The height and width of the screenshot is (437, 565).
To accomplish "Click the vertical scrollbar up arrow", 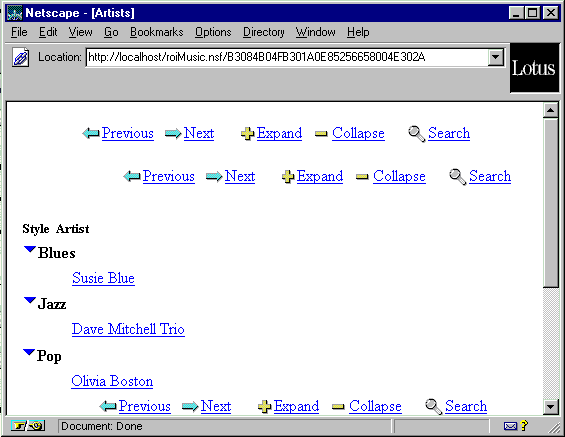I will 551,110.
